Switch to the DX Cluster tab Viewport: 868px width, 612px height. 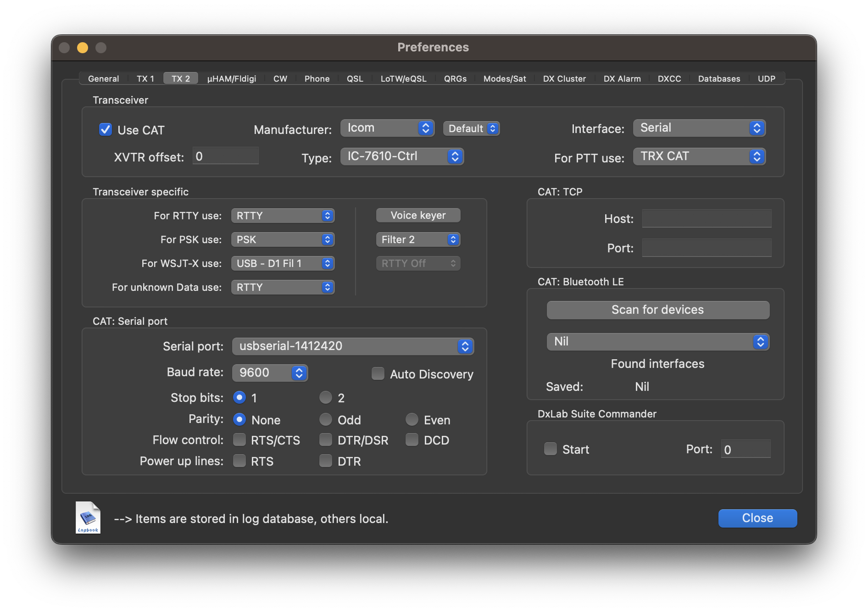click(564, 78)
